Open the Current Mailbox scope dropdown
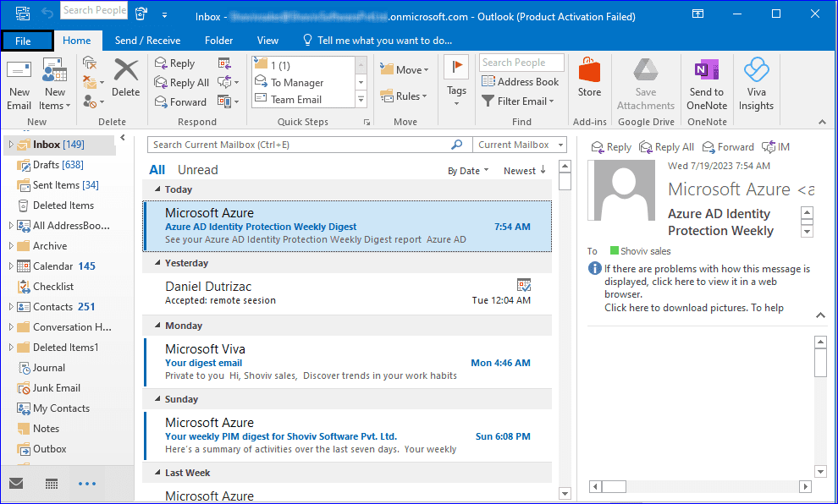 click(x=520, y=145)
